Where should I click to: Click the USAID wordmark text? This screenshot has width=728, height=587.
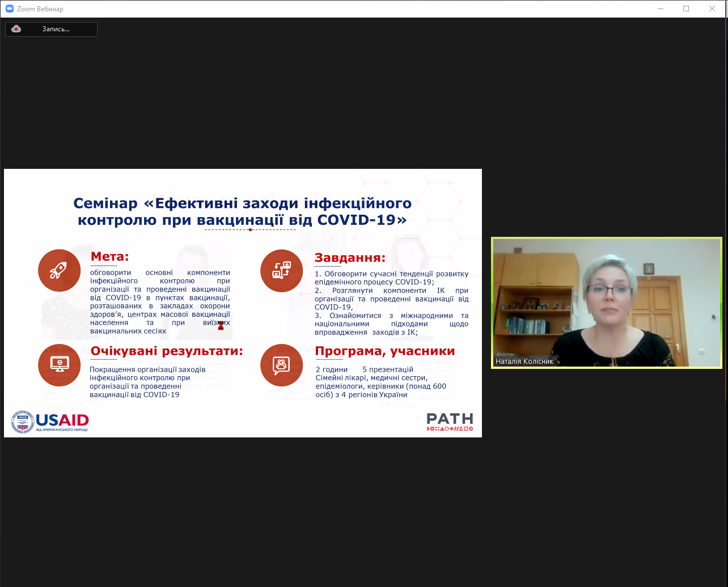click(x=62, y=420)
